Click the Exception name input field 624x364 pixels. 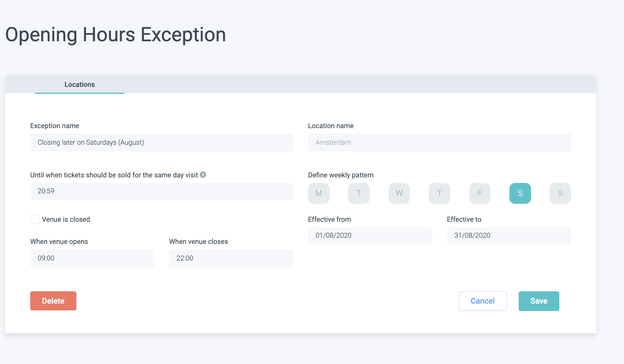(x=161, y=142)
